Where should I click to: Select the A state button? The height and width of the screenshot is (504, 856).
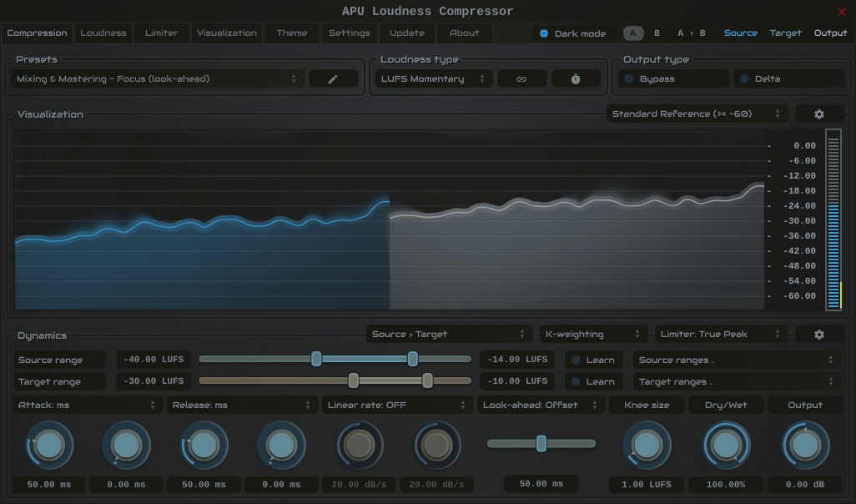[633, 33]
